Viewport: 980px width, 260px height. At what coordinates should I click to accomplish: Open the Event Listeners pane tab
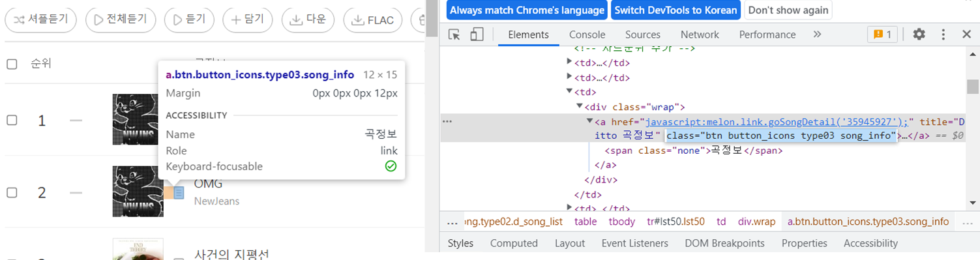634,243
